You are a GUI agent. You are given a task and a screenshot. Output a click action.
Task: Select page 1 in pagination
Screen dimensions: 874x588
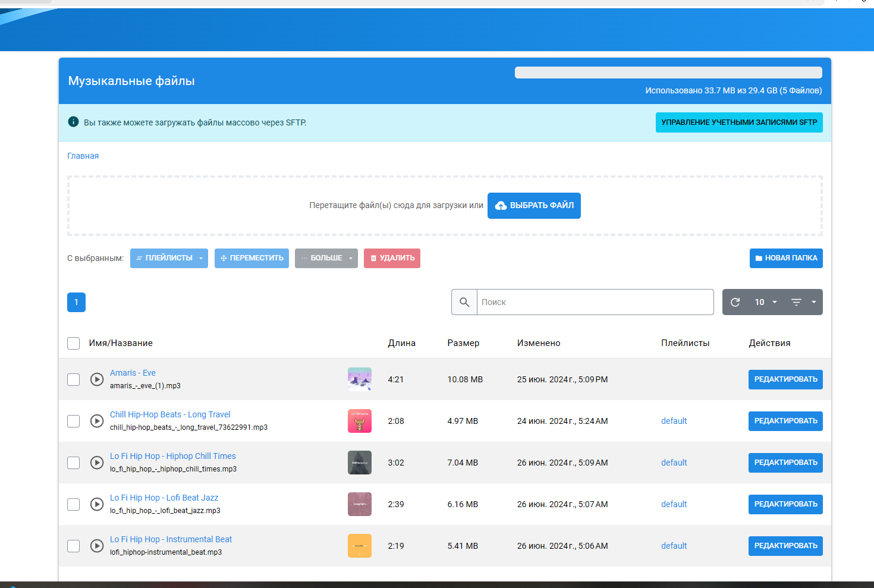tap(76, 302)
